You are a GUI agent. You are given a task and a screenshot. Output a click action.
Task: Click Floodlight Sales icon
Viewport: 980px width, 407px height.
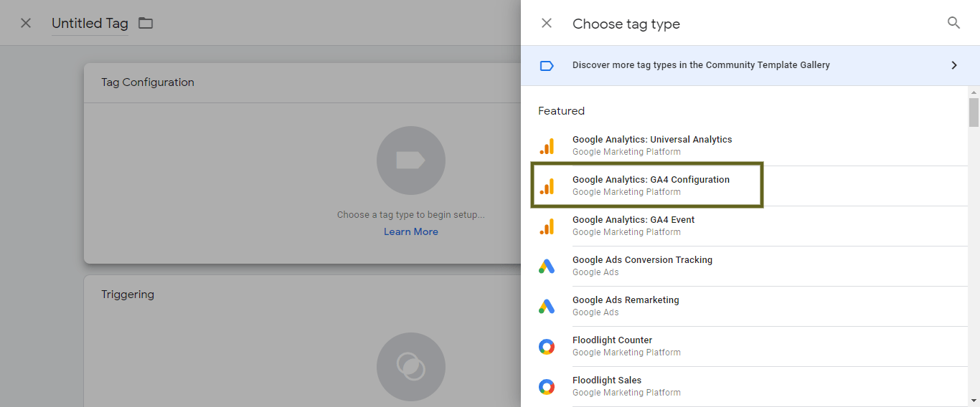point(547,387)
